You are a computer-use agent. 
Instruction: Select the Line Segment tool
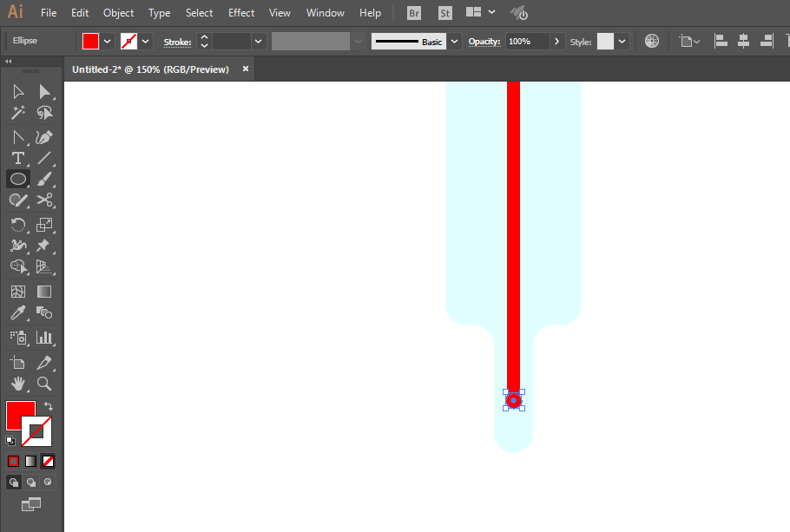click(x=44, y=158)
